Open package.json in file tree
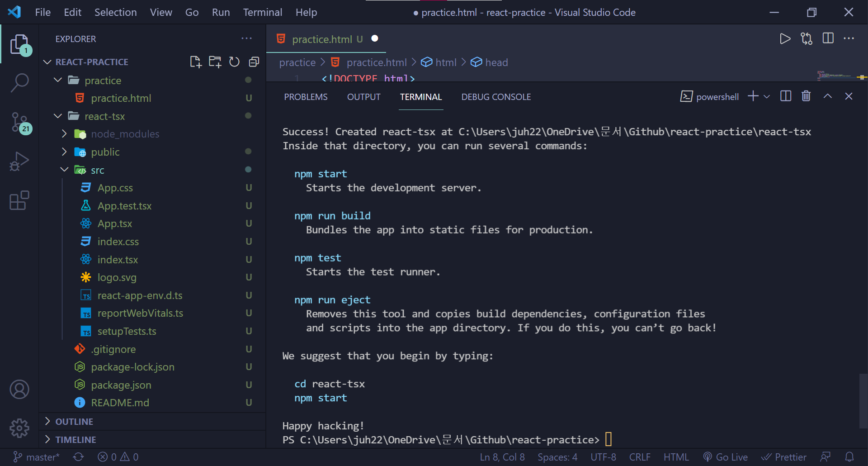The height and width of the screenshot is (466, 868). 152,385
